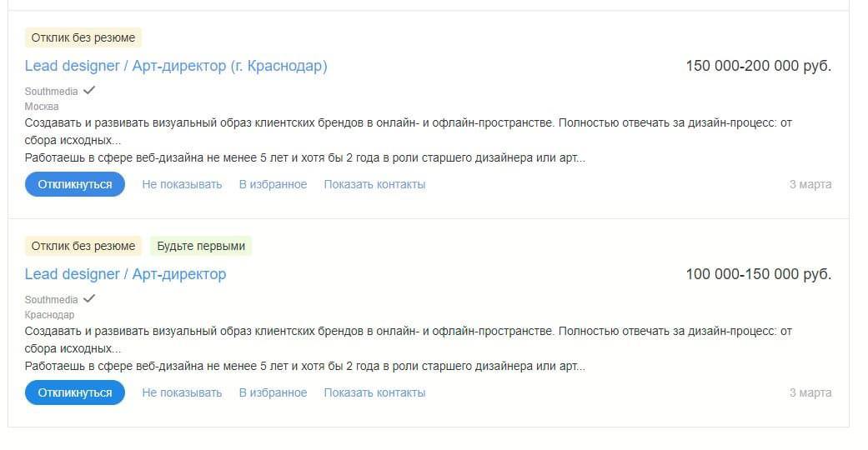Click verified checkmark beside Southmedia in Москва listing

point(89,90)
